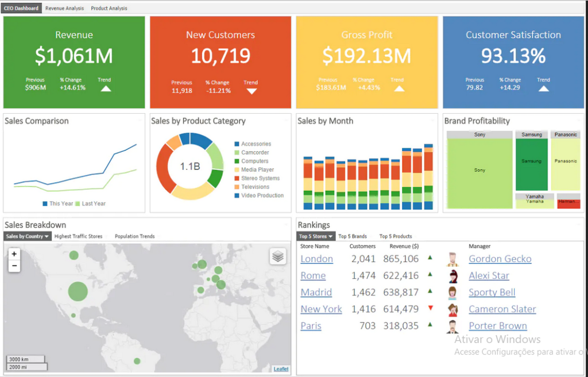Click the map zoom in plus button
This screenshot has height=377, width=588.
coord(14,254)
